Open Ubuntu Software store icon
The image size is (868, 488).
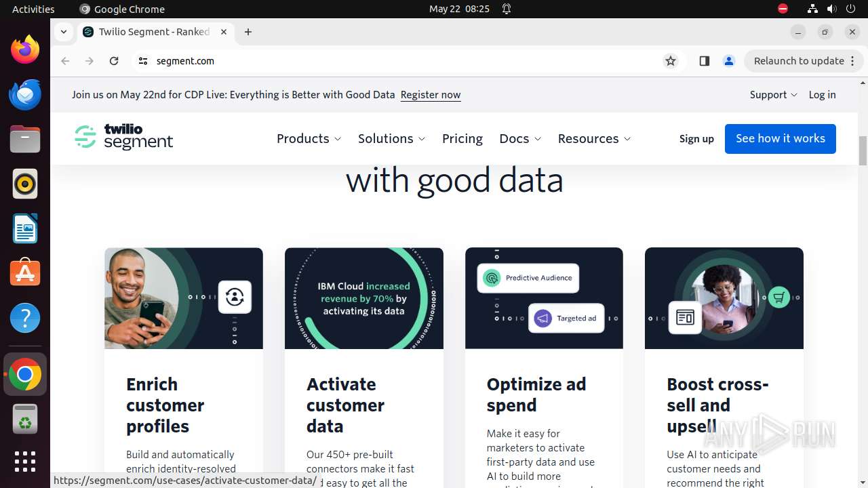tap(25, 273)
